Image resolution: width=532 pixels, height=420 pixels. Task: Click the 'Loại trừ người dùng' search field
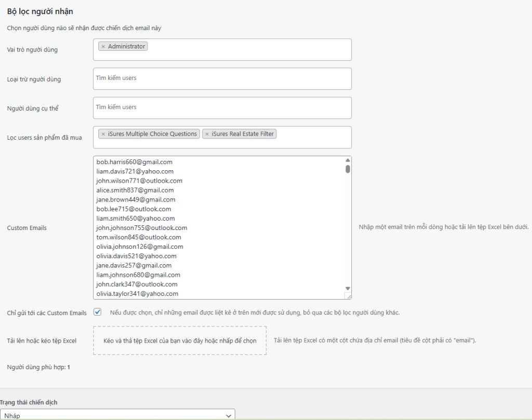pyautogui.click(x=222, y=78)
